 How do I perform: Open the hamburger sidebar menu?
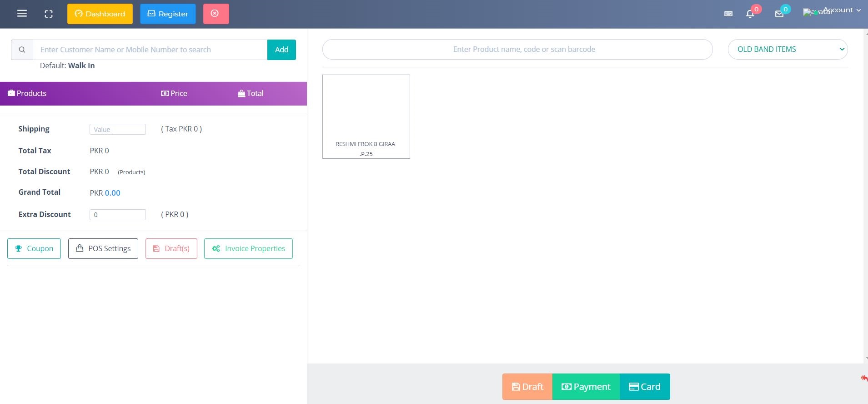tap(22, 14)
